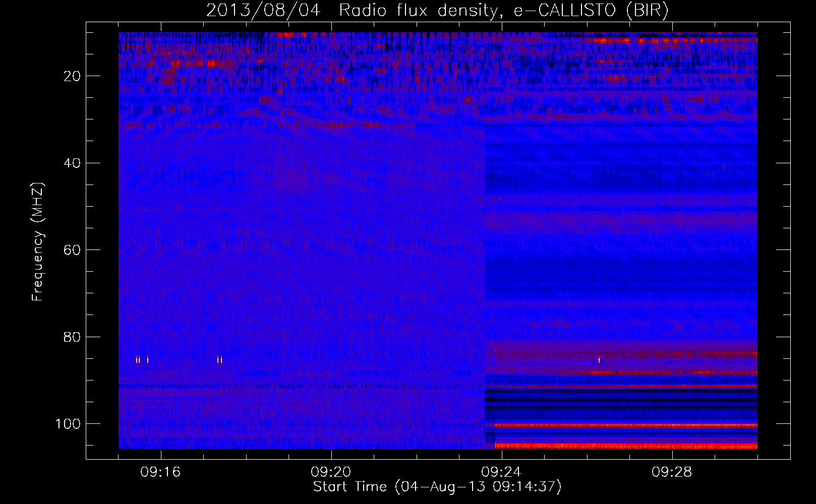Screen dimensions: 816x504
Task: Click the 09:16 time tick label
Action: pyautogui.click(x=160, y=472)
